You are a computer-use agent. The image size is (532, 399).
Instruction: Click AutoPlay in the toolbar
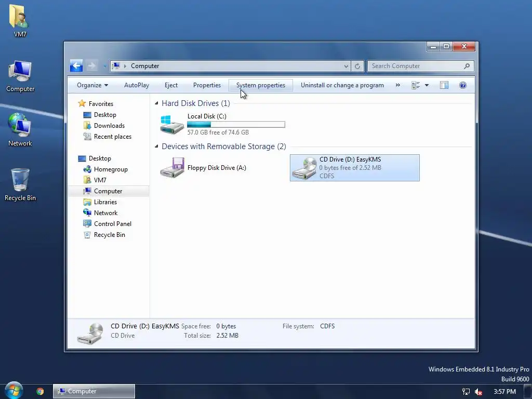137,85
